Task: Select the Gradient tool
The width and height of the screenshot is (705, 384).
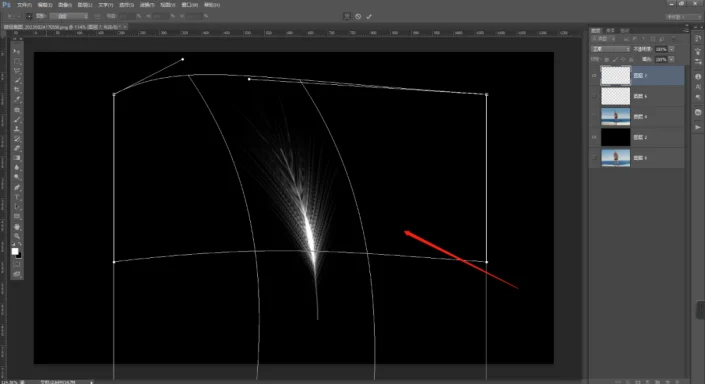Action: click(x=17, y=158)
